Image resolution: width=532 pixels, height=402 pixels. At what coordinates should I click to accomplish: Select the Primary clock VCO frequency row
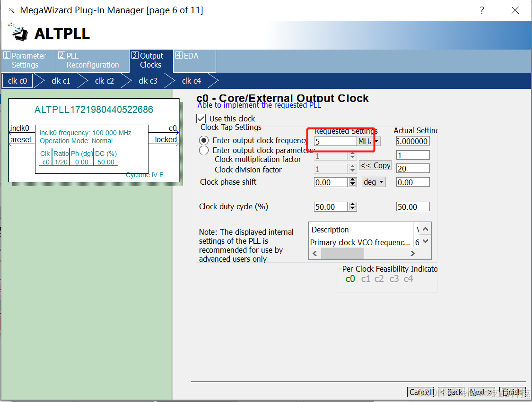click(x=365, y=242)
